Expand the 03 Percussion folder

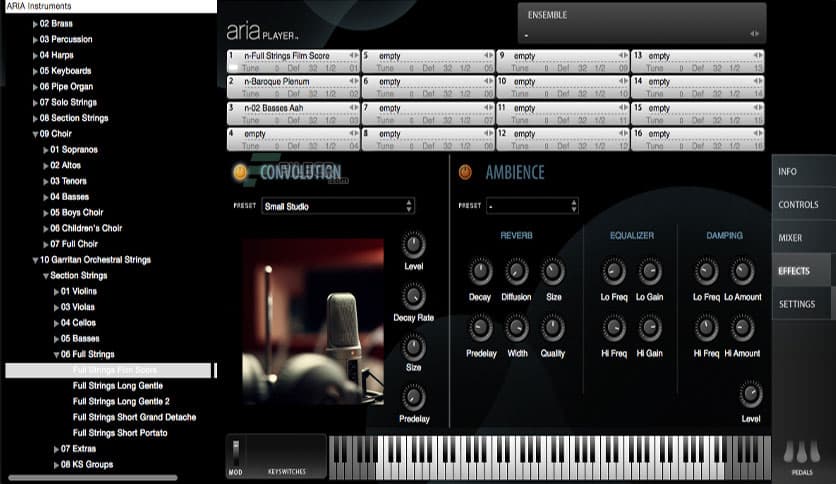click(35, 39)
